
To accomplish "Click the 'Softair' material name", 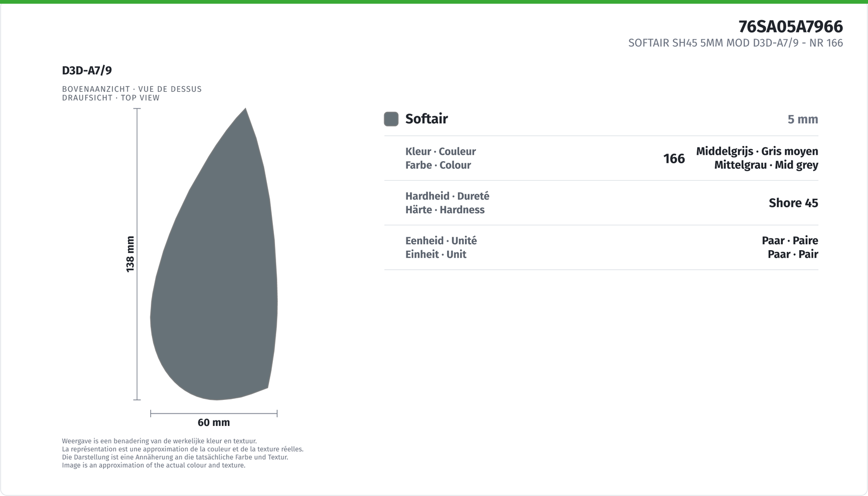I will pyautogui.click(x=426, y=119).
